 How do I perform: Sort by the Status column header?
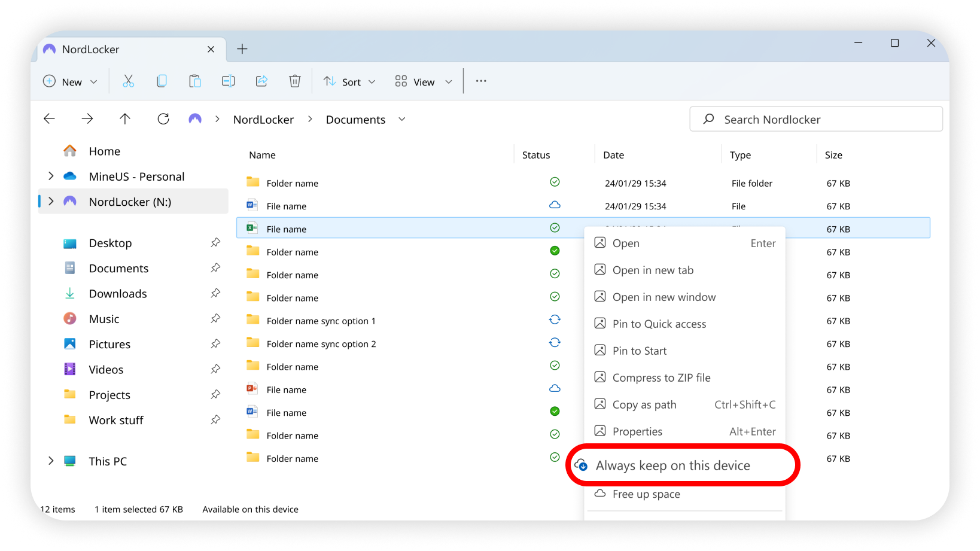click(x=536, y=155)
